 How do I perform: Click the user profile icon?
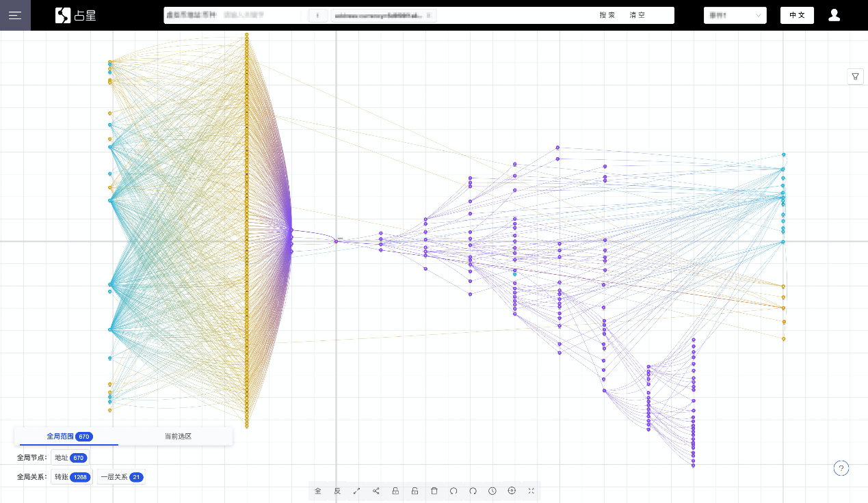point(834,15)
